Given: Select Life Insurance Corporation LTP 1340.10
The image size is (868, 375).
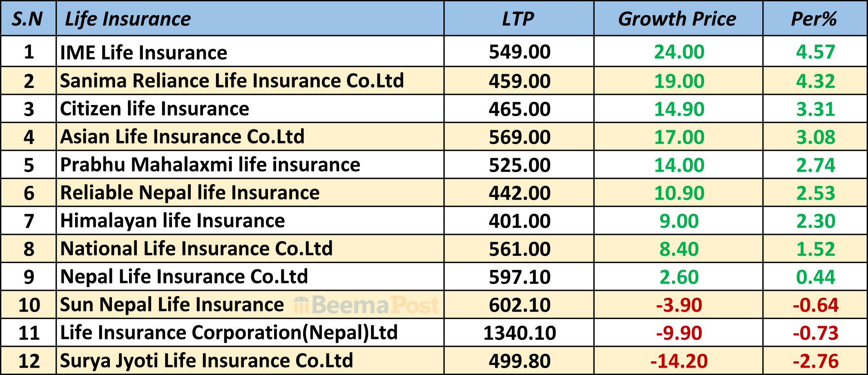Looking at the screenshot, I should (520, 333).
